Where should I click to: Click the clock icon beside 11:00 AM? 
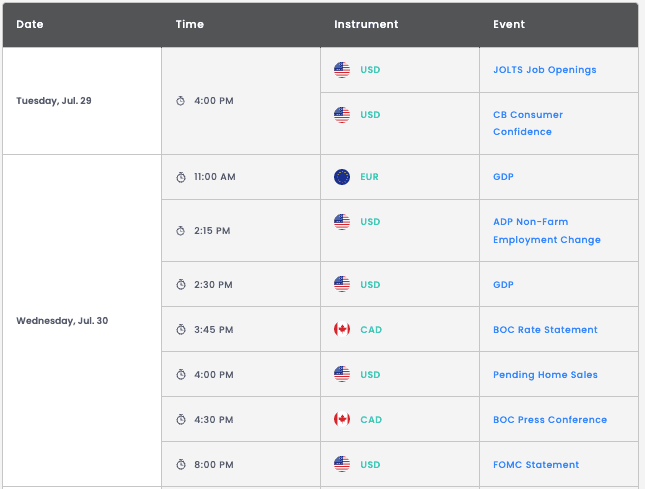[x=181, y=177]
